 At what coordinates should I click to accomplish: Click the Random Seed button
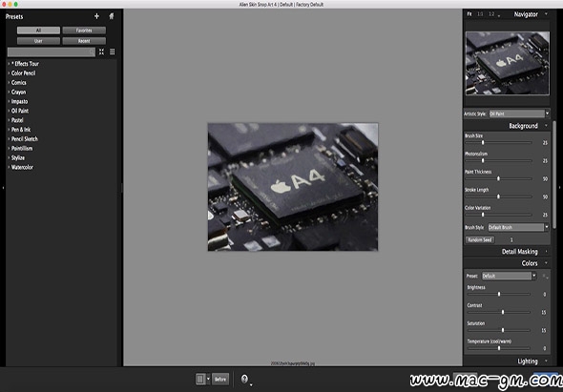[480, 239]
